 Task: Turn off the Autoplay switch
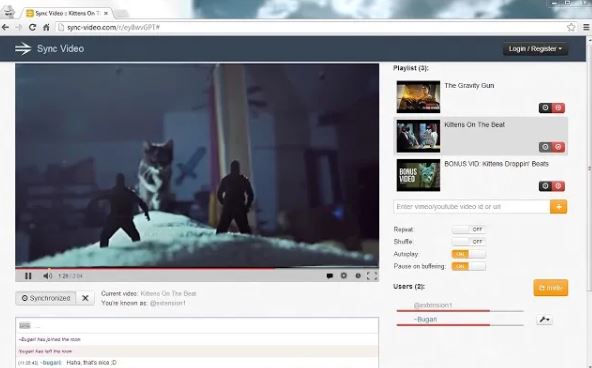coord(469,254)
